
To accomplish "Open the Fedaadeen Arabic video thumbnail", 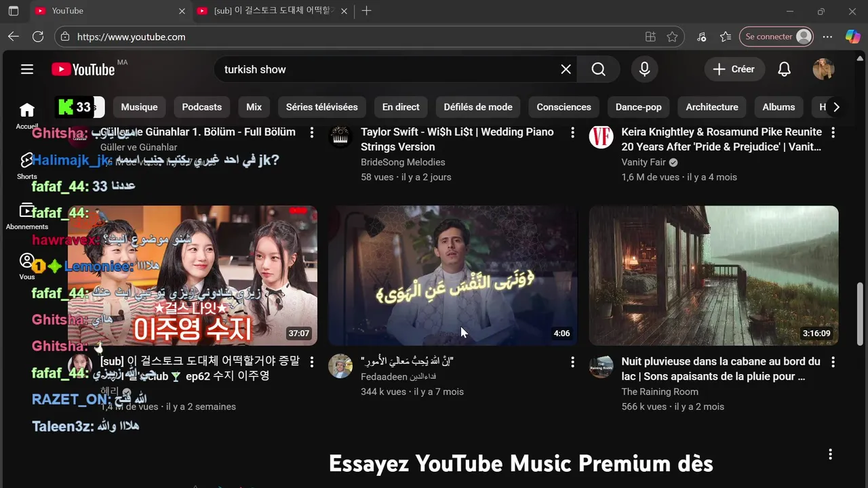I will click(x=453, y=276).
